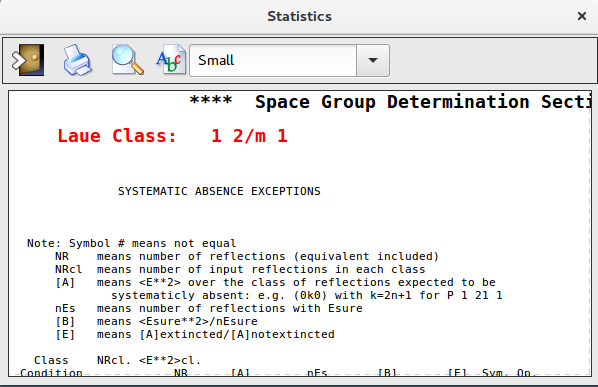Screen dimensions: 598x387
Task: Click SYSTEMATIC ABSENCE EXCEPTIONS text
Action: [x=219, y=191]
